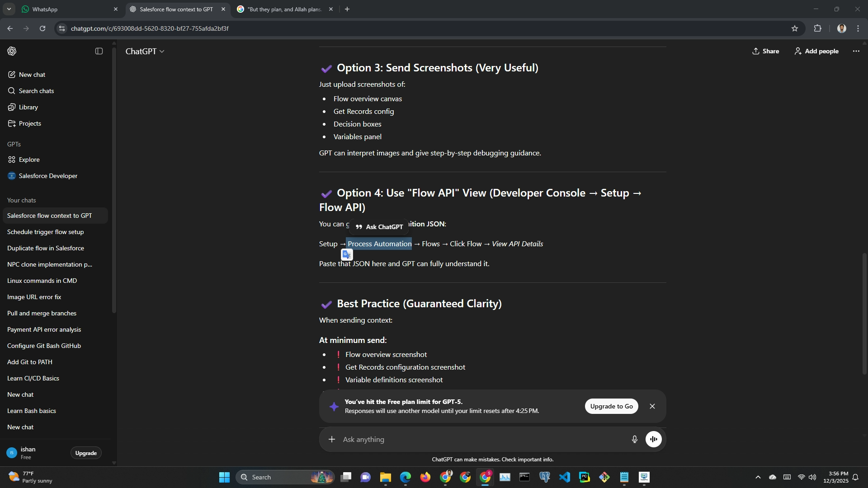The height and width of the screenshot is (488, 868).
Task: Dismiss the Free plan limit banner
Action: (x=652, y=406)
